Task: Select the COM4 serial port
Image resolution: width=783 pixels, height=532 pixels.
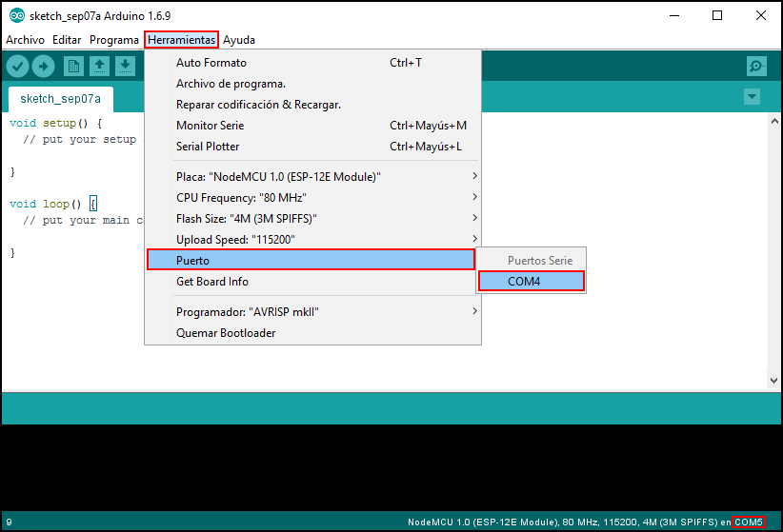Action: point(531,281)
